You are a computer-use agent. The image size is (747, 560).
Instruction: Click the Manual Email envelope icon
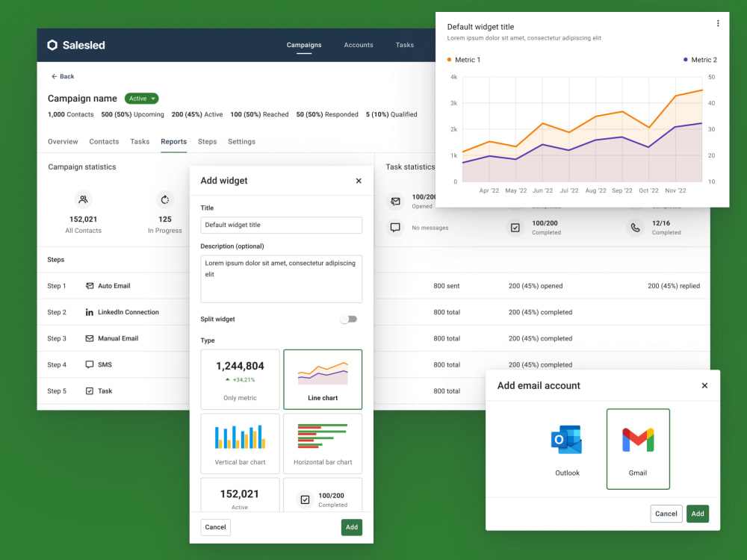pyautogui.click(x=89, y=338)
